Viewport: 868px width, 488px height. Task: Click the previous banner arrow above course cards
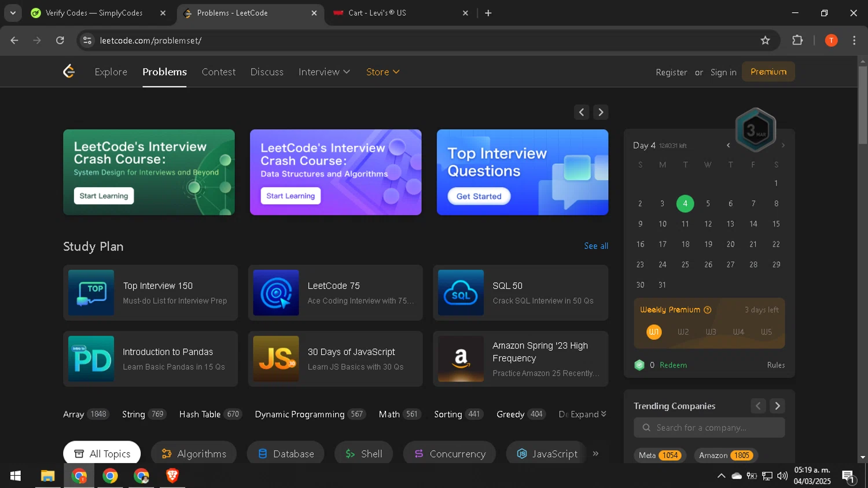click(x=582, y=112)
